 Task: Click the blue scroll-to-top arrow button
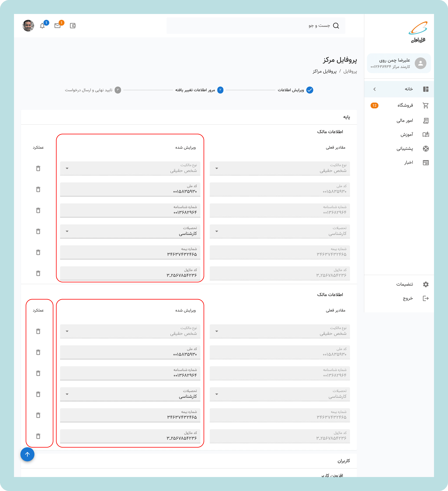coord(27,454)
